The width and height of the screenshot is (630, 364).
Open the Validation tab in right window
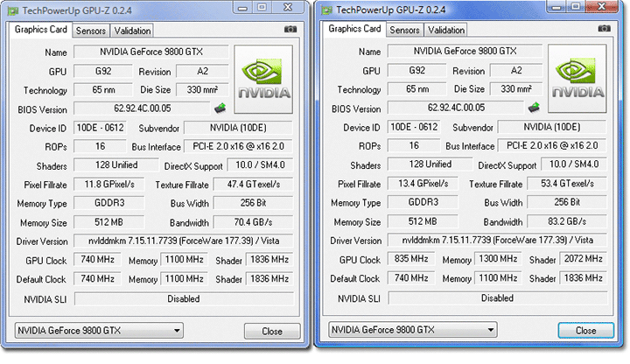(446, 30)
